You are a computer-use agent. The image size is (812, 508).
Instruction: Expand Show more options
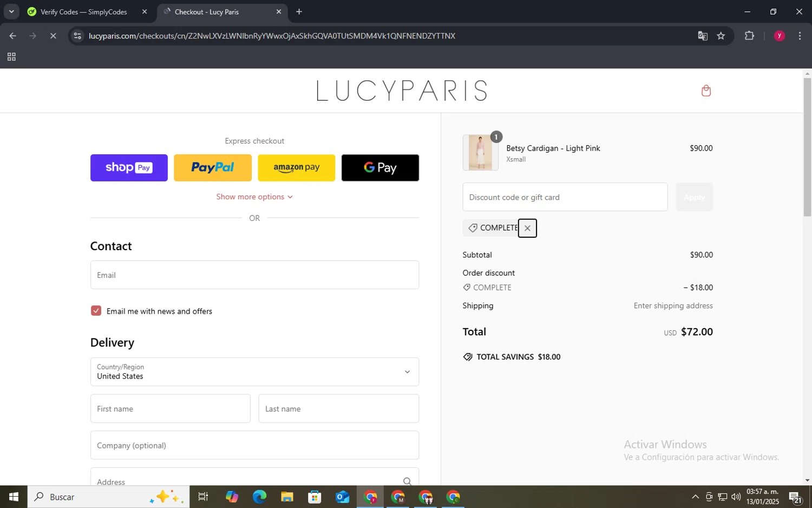coord(254,197)
